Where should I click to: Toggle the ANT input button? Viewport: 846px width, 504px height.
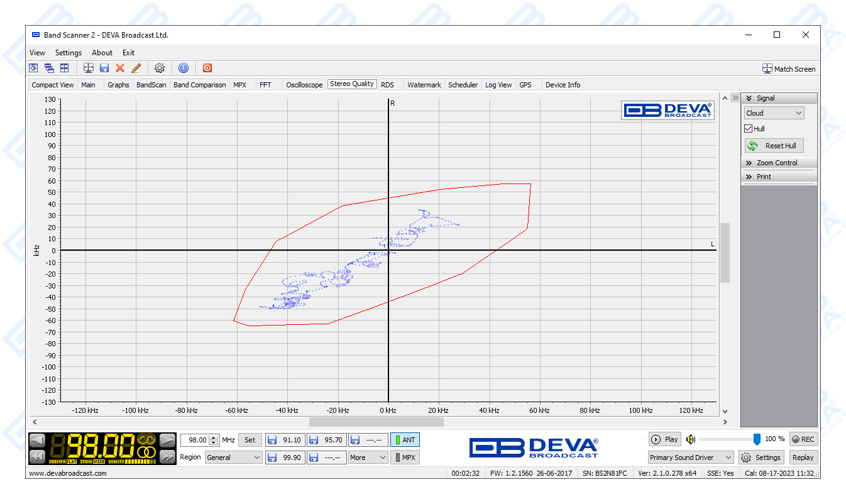405,440
